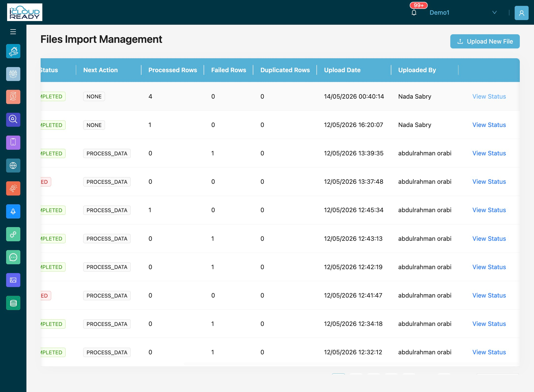Open the people group sidebar icon
Image resolution: width=534 pixels, height=392 pixels.
coord(13,74)
